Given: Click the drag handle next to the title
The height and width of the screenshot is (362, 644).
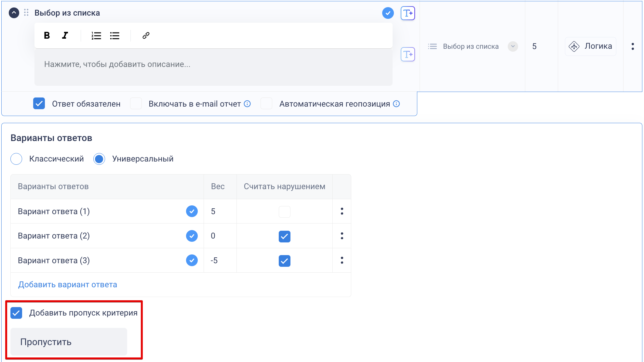Looking at the screenshot, I should click(26, 13).
